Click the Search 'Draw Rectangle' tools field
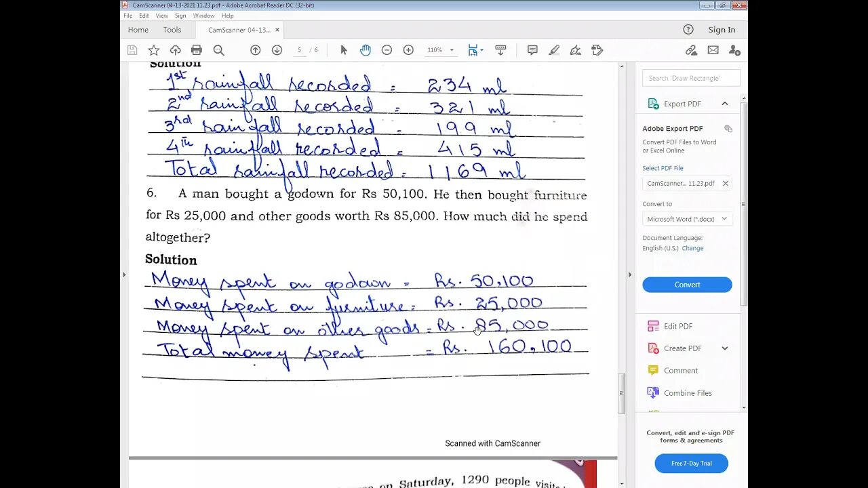Image resolution: width=868 pixels, height=488 pixels. (x=691, y=78)
